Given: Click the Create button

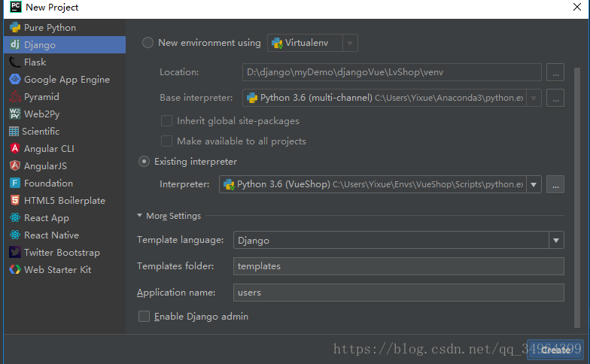Looking at the screenshot, I should tap(555, 350).
